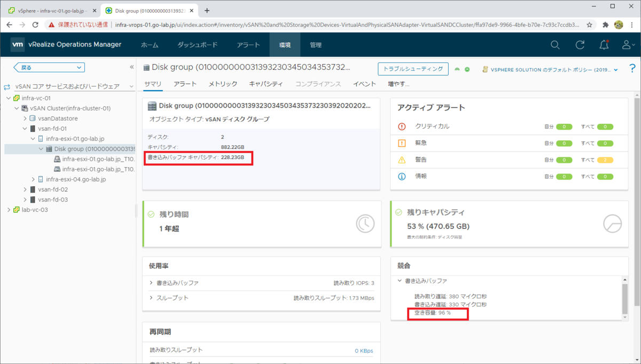
Task: Click the warning yellow triangle icon
Action: (402, 160)
